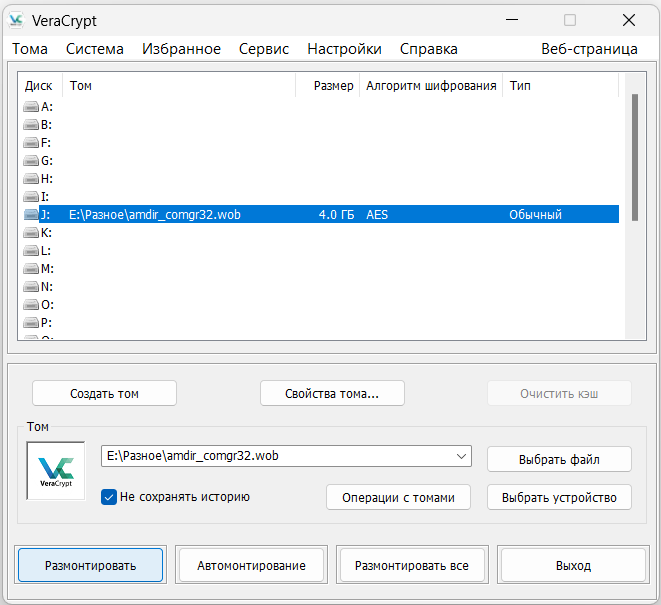Open the Справка menu
Screen dimensions: 661x605
(x=429, y=49)
